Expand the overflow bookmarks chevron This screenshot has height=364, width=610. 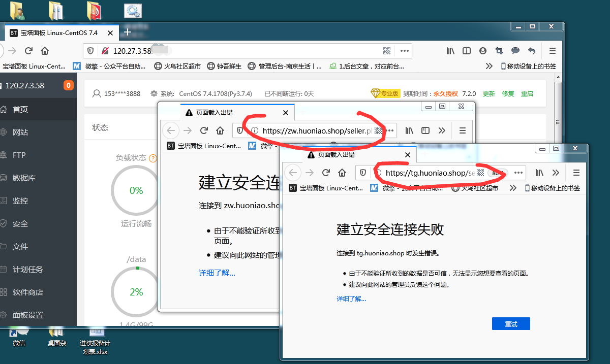(x=489, y=65)
